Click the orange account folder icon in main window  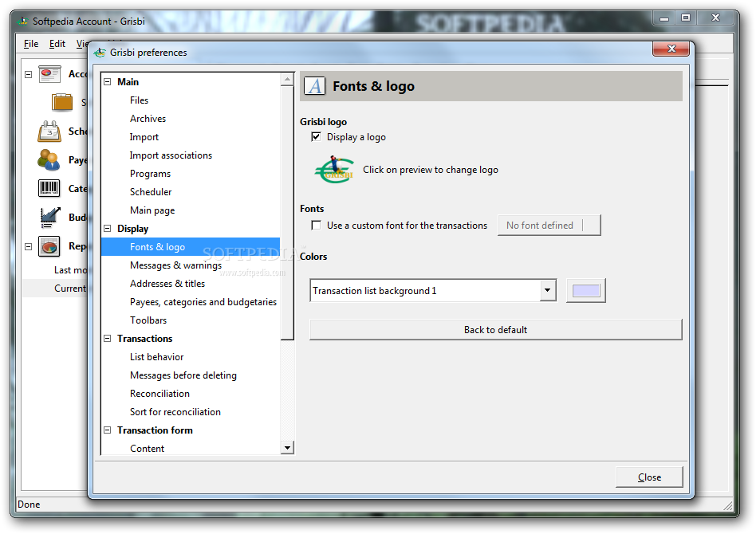62,102
